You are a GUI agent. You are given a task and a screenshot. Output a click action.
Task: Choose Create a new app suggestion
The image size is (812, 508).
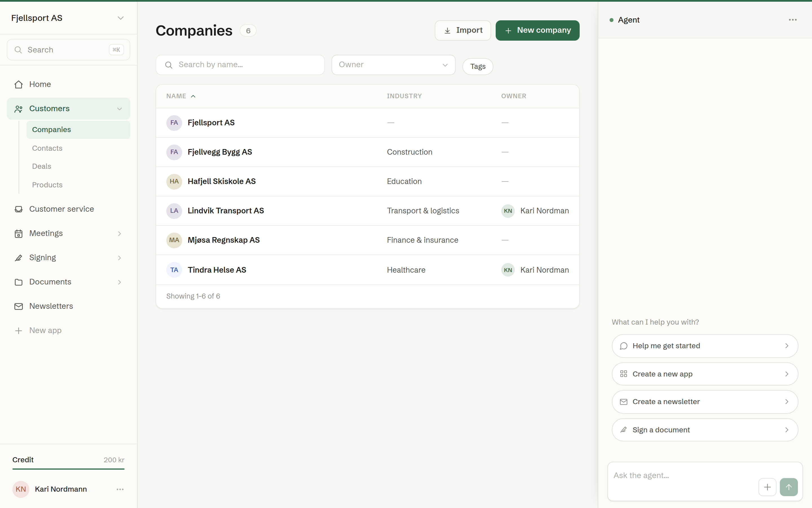(705, 374)
